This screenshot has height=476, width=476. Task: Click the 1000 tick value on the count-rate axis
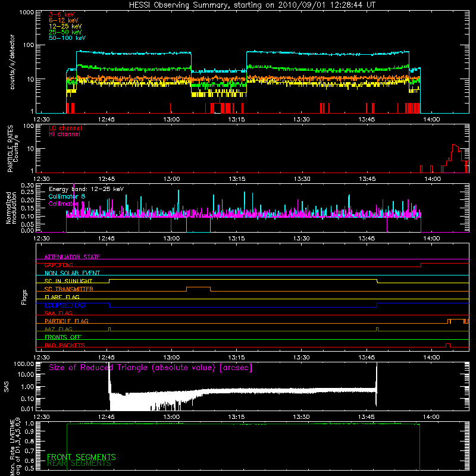point(27,12)
